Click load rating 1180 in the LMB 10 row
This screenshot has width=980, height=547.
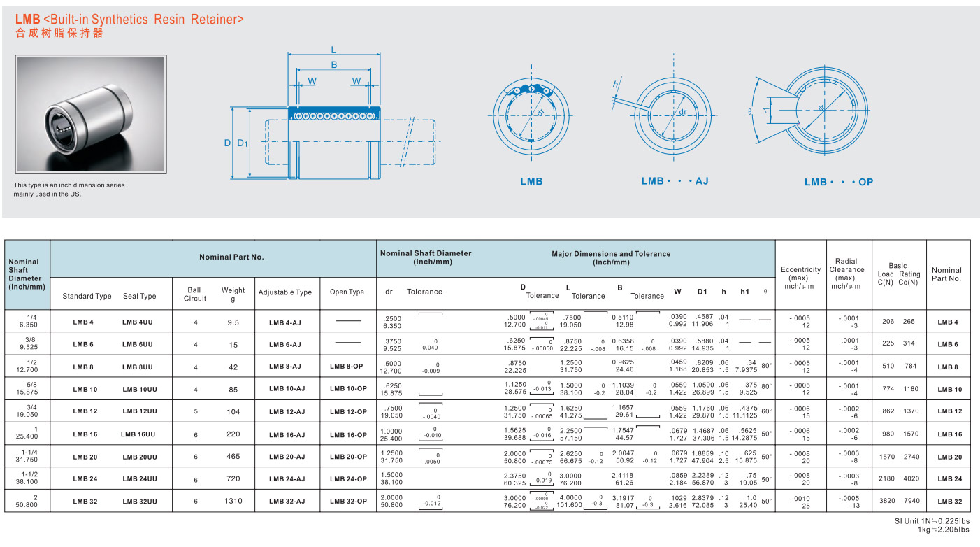tap(911, 389)
